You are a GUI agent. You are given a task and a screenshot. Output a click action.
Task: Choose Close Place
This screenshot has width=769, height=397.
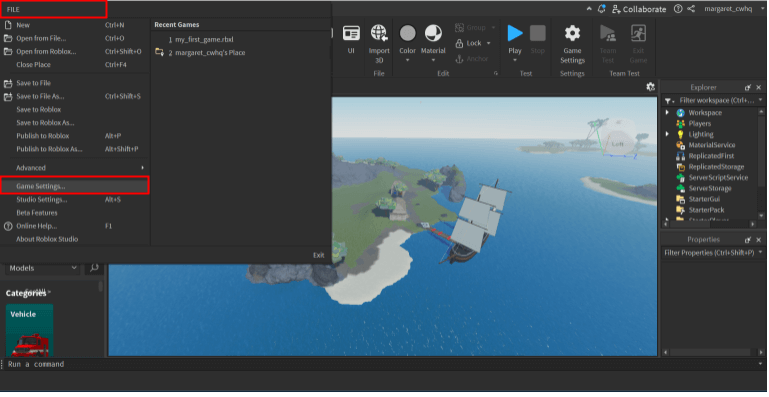(x=75, y=65)
